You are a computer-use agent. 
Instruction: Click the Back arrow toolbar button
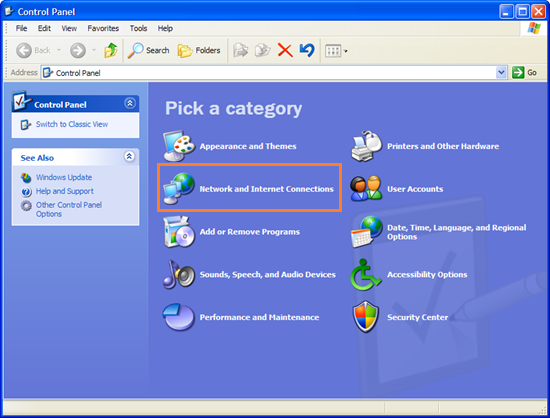(33, 50)
